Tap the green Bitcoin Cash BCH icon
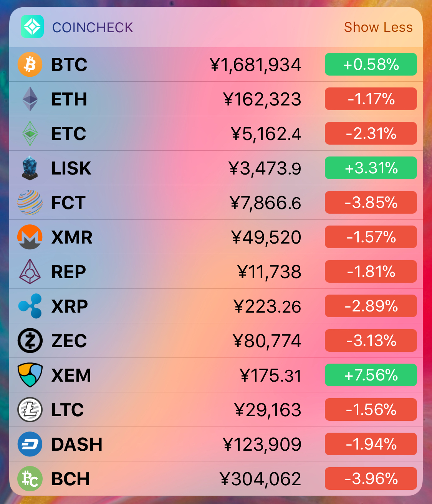The width and height of the screenshot is (432, 504). point(30,479)
